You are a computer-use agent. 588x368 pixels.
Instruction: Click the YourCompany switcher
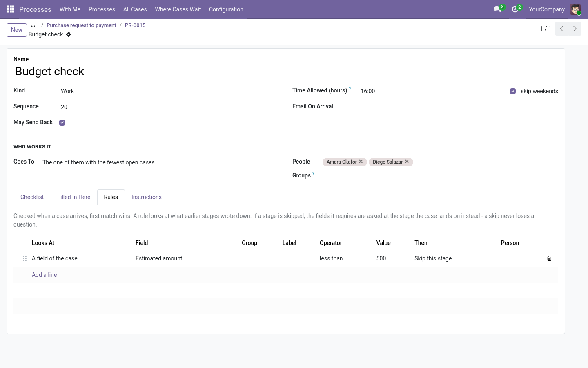547,9
